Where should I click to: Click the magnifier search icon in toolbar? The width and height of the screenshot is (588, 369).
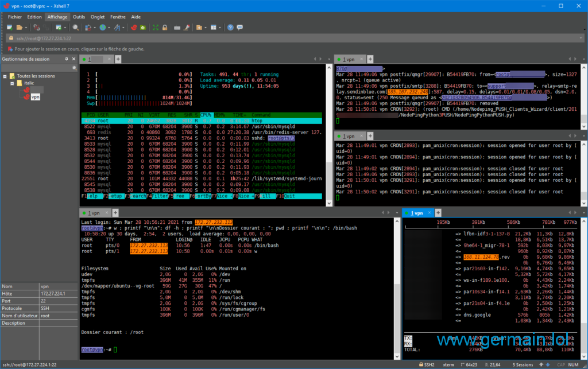pos(75,28)
